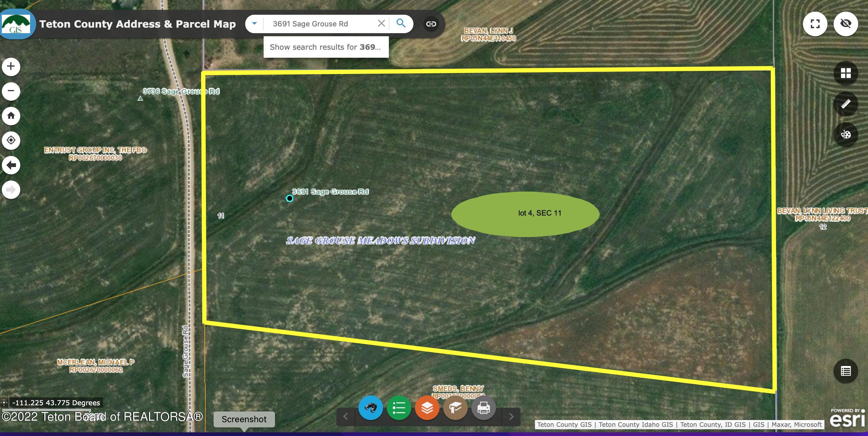
Task: Show the previous widgets with left chevron
Action: click(x=345, y=416)
